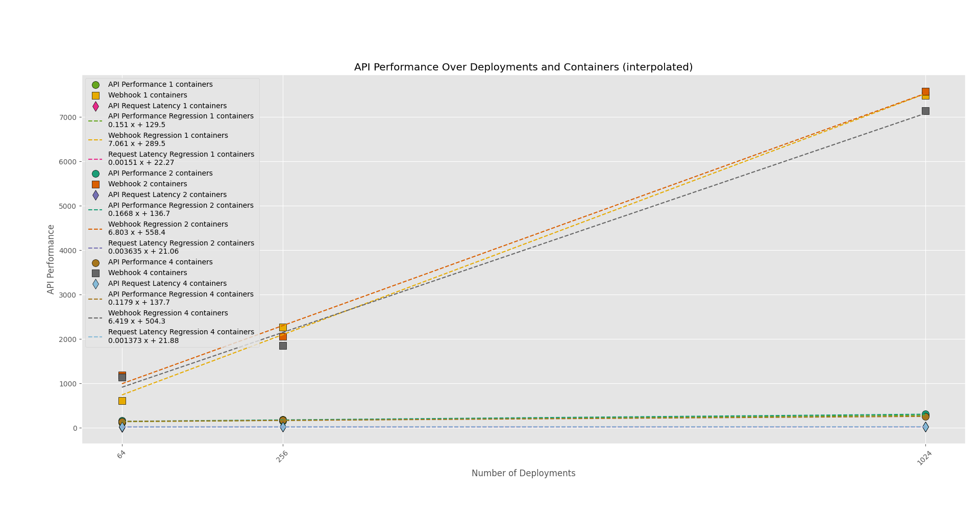Screen dimensions: 980x515
Task: Select the yellow square Webhook 1 containers legend marker
Action: [x=95, y=95]
